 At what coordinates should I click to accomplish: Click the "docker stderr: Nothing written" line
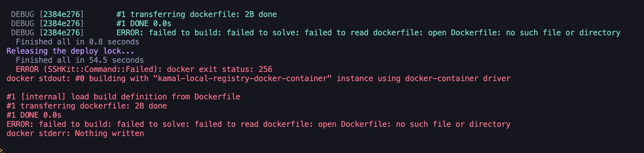(75, 133)
